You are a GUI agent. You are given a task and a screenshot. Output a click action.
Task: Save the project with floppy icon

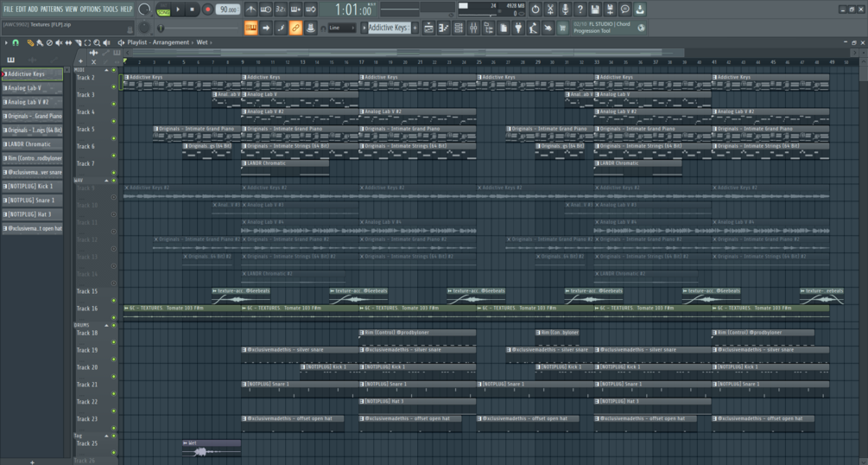[x=595, y=10]
